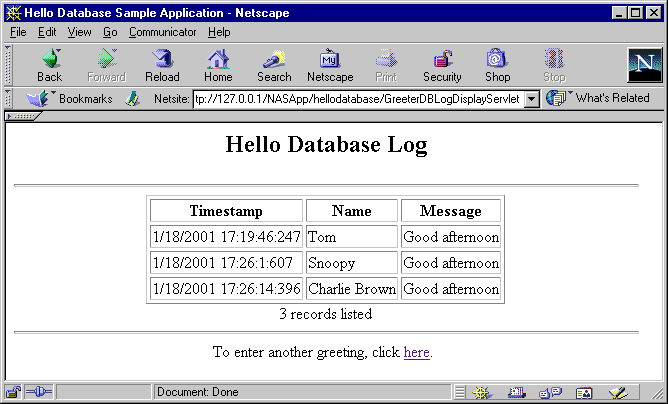Reload the current page
Image resolution: width=668 pixels, height=404 pixels.
162,65
